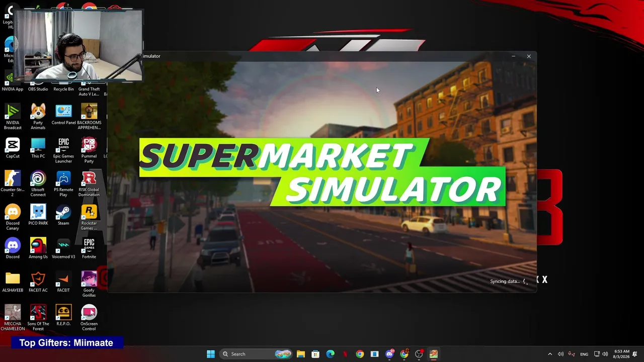Select the Discord desktop icon
644x362 pixels.
click(x=13, y=249)
